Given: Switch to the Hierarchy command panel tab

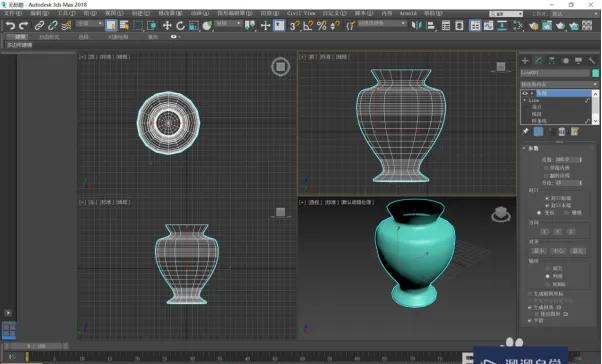Looking at the screenshot, I should (552, 61).
